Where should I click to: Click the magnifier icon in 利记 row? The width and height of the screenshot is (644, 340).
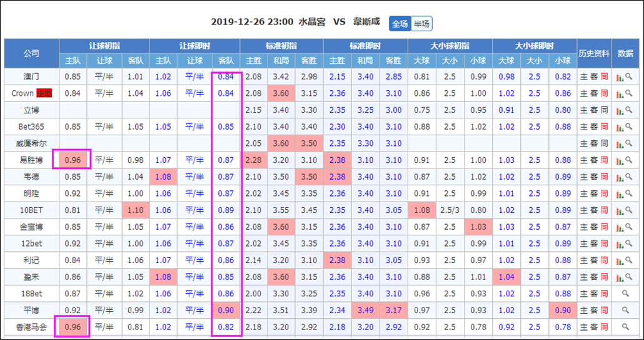(x=628, y=260)
